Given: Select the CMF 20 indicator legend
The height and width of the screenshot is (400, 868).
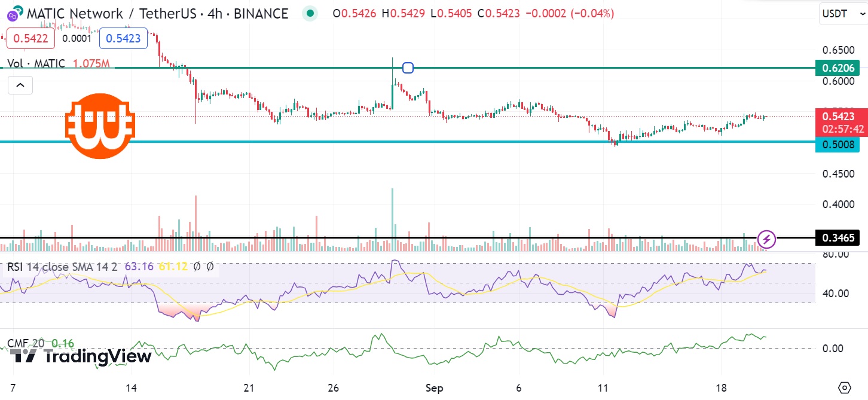Looking at the screenshot, I should click(x=26, y=343).
